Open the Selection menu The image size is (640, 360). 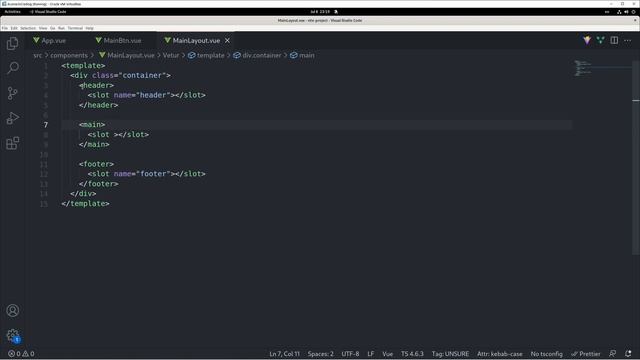tap(28, 28)
